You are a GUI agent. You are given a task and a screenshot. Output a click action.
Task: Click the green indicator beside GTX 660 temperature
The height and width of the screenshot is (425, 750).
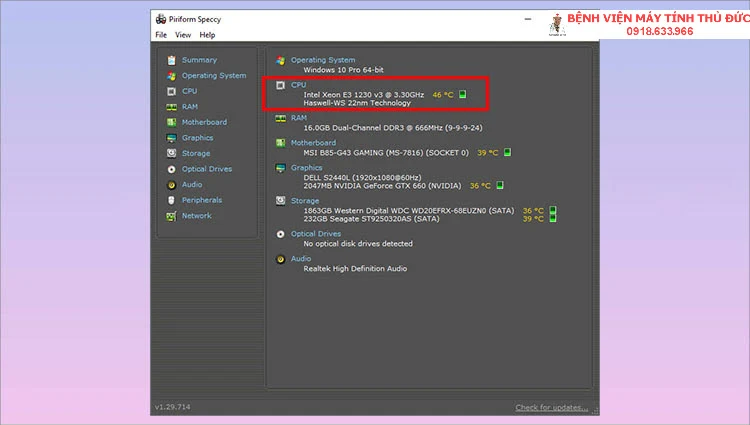pos(500,185)
